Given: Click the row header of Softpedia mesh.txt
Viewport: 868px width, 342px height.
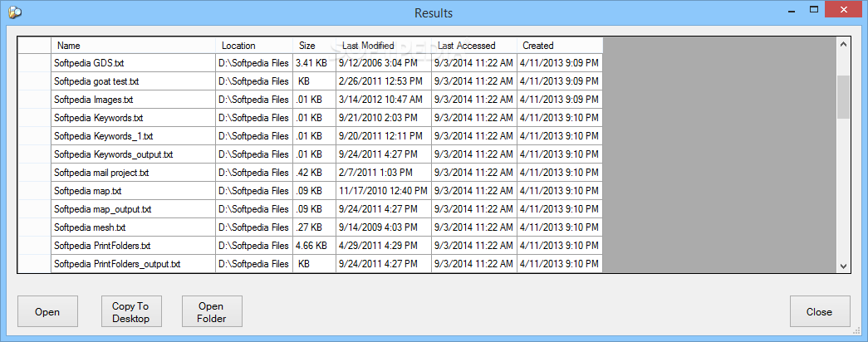Looking at the screenshot, I should [x=34, y=227].
